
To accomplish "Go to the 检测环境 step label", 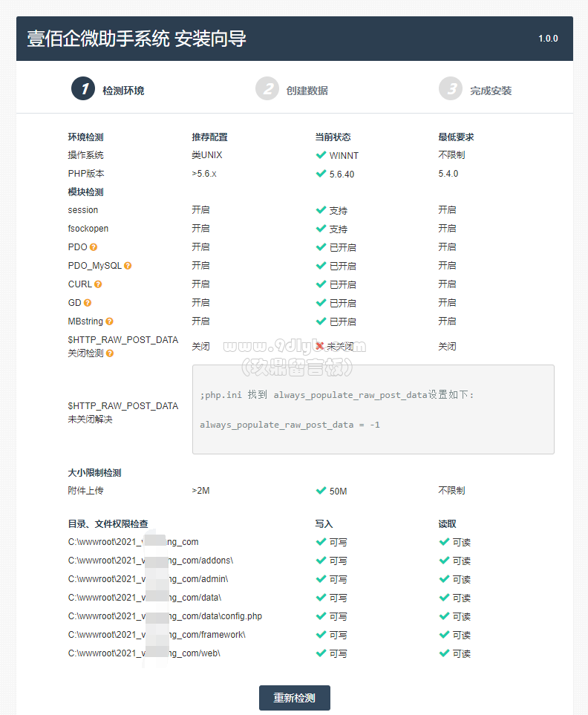I will pyautogui.click(x=123, y=91).
